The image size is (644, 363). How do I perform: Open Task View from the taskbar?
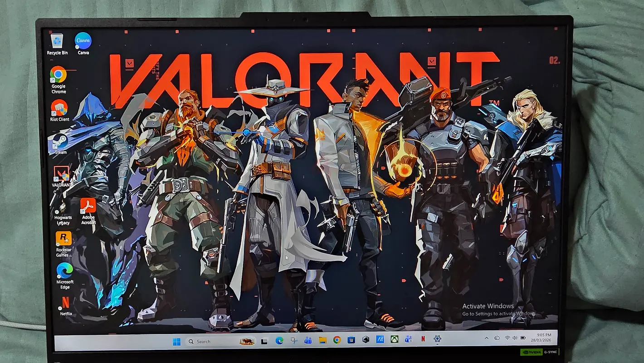(x=264, y=341)
